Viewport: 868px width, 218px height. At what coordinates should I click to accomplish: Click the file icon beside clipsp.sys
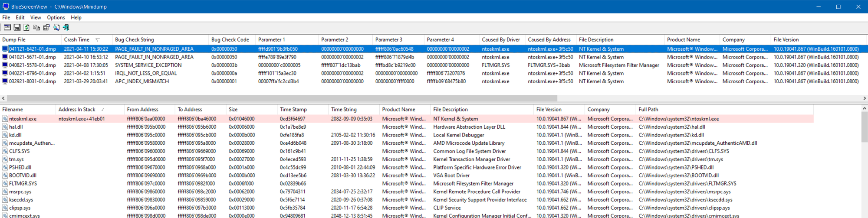[5, 208]
